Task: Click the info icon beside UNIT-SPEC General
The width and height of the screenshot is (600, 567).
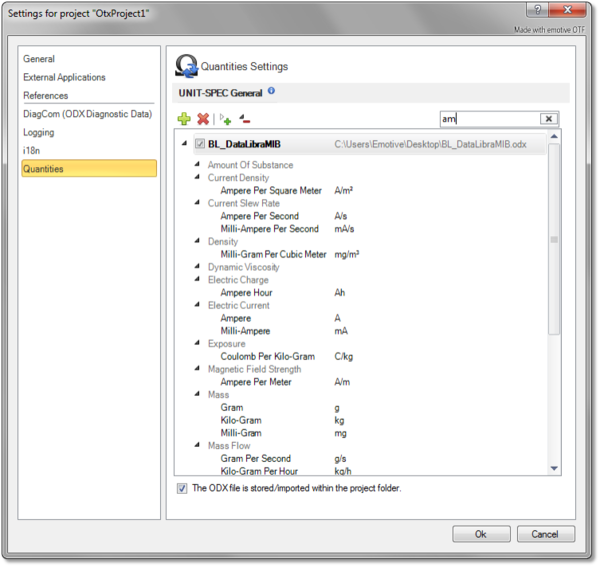Action: coord(271,92)
